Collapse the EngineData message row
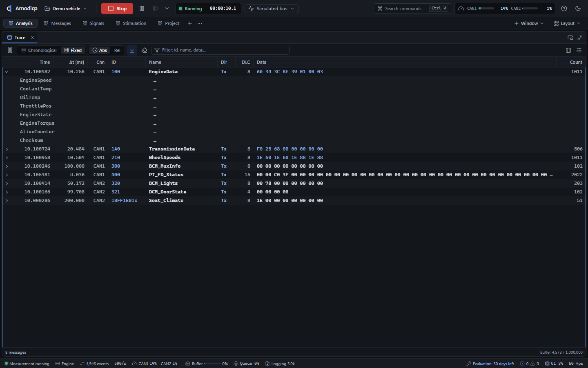The width and height of the screenshot is (588, 368). tap(7, 72)
